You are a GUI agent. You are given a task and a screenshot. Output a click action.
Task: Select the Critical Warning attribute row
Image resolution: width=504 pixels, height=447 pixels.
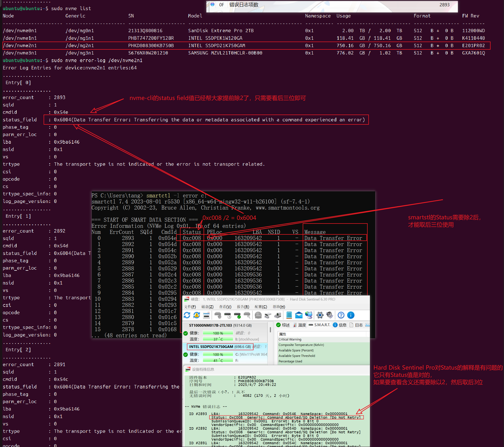323,340
